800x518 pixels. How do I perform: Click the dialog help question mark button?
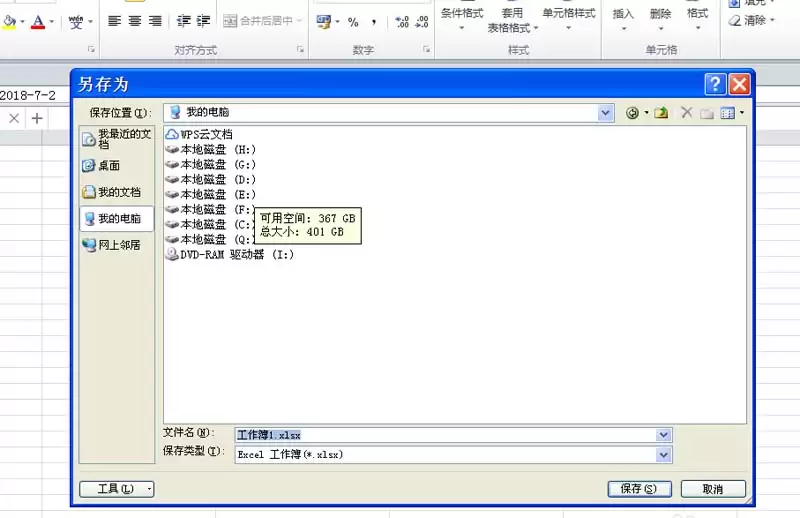coord(715,84)
